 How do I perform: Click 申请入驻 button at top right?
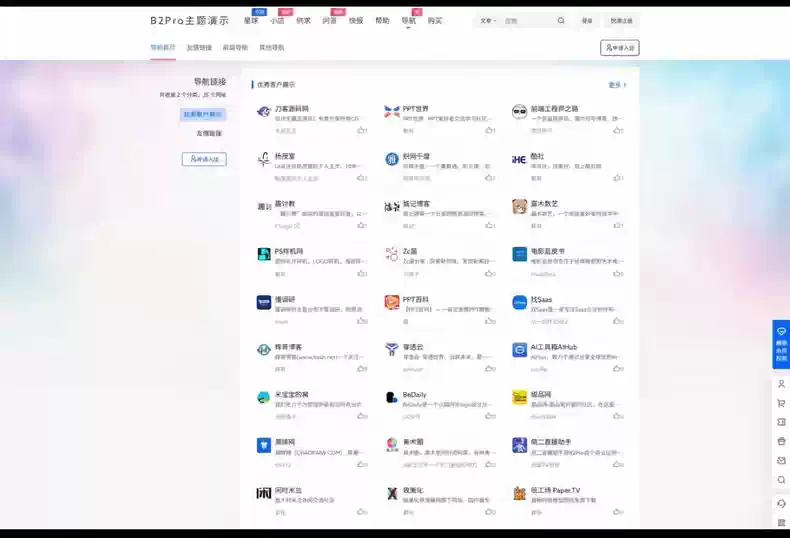click(619, 47)
